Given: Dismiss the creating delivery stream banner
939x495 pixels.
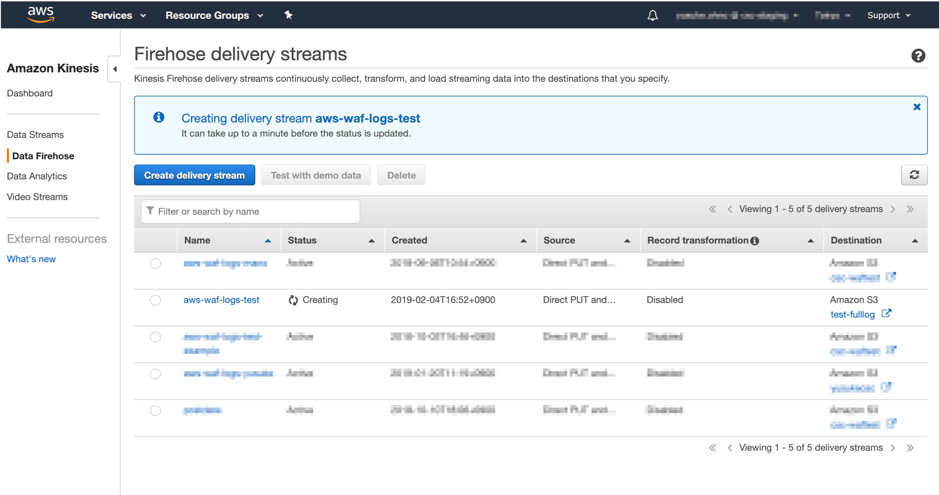Looking at the screenshot, I should click(916, 107).
